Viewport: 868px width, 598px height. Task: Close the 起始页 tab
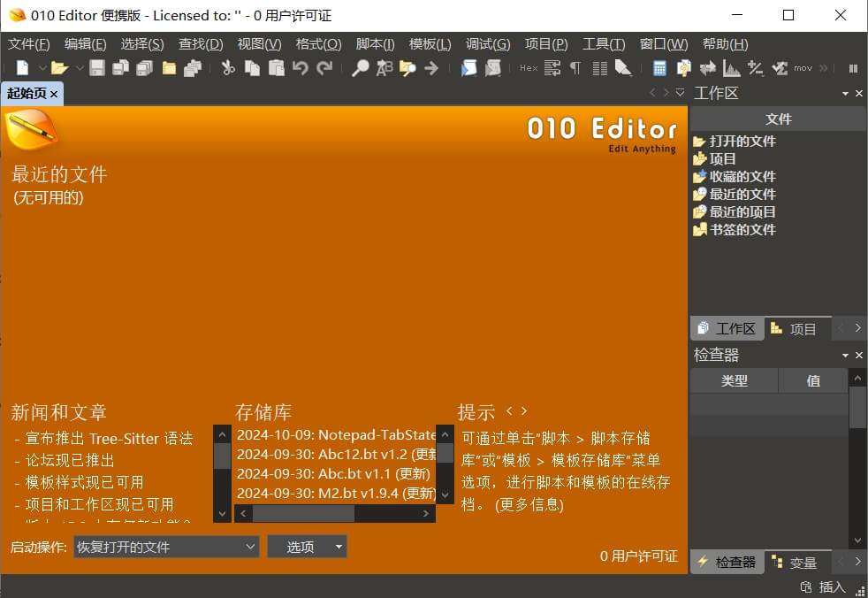pyautogui.click(x=54, y=95)
